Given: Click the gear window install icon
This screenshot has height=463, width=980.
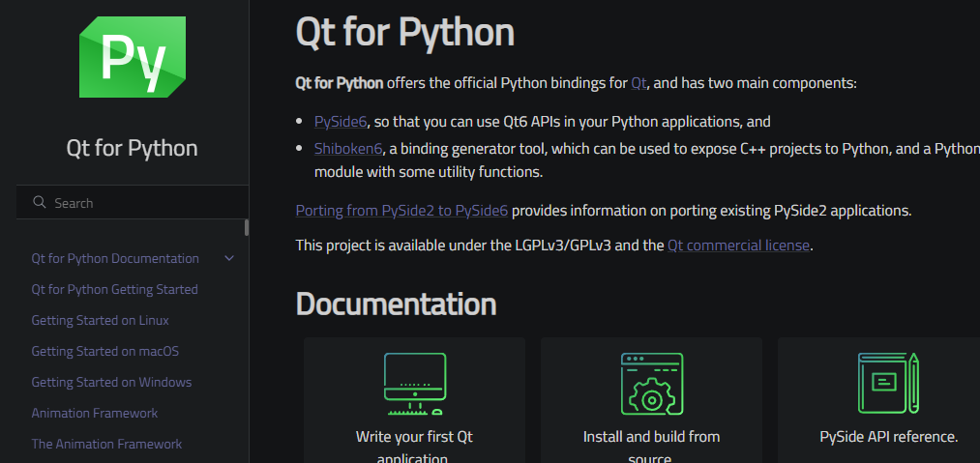Looking at the screenshot, I should tap(651, 383).
